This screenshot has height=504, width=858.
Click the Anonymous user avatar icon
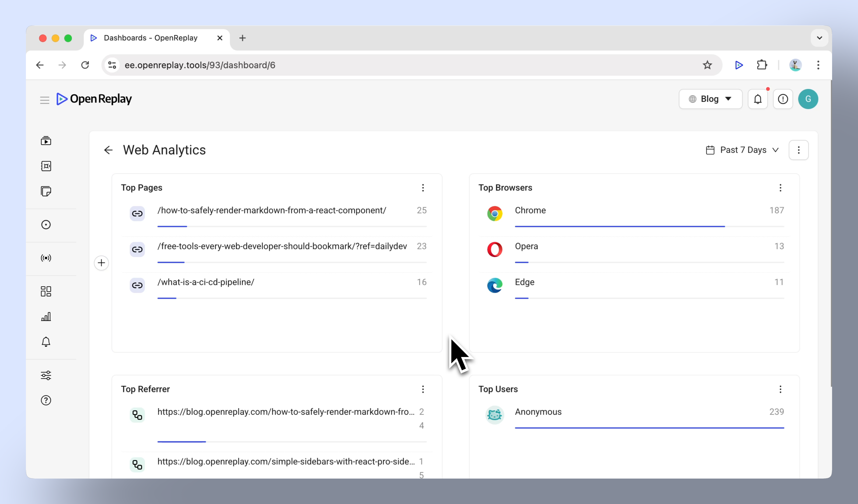[x=494, y=415]
